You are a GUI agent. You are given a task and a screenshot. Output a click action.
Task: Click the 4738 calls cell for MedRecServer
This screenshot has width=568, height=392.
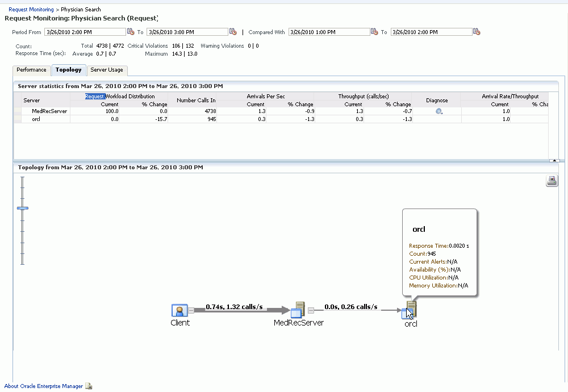(193, 111)
